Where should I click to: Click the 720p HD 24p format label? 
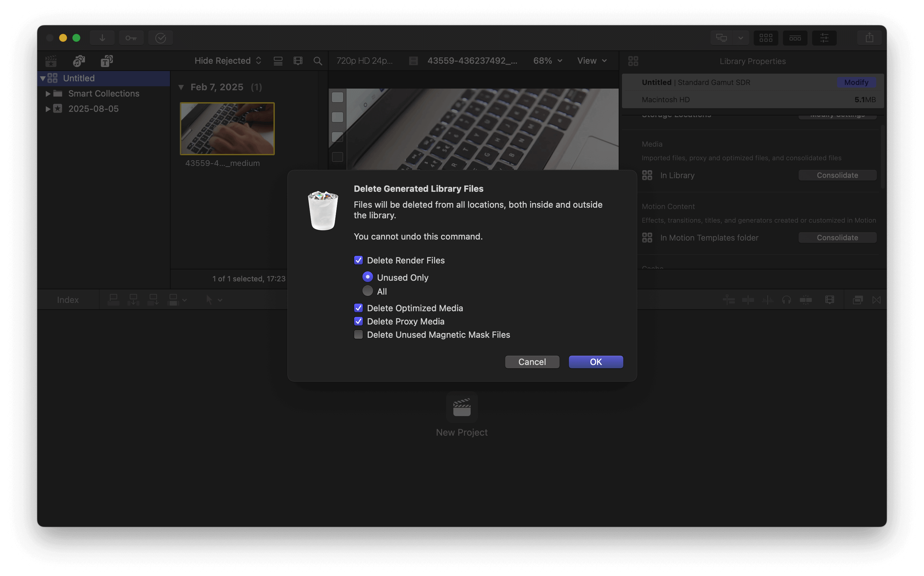pyautogui.click(x=364, y=61)
